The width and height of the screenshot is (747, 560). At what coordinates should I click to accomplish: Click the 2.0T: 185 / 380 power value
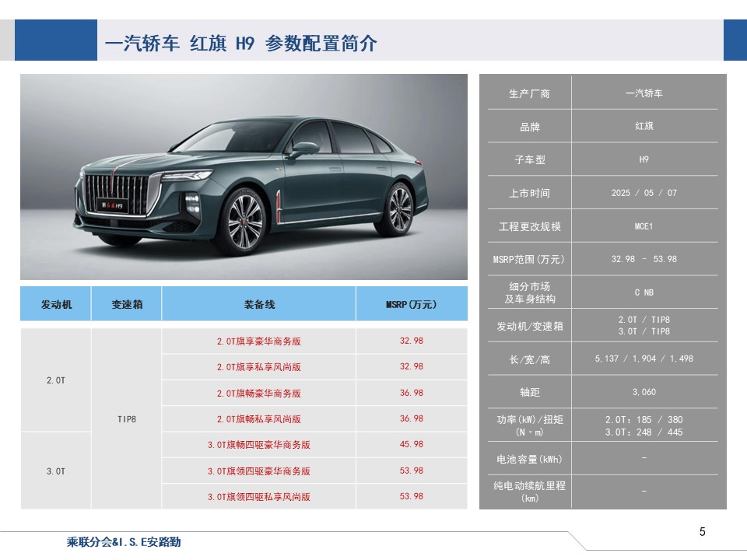click(644, 419)
